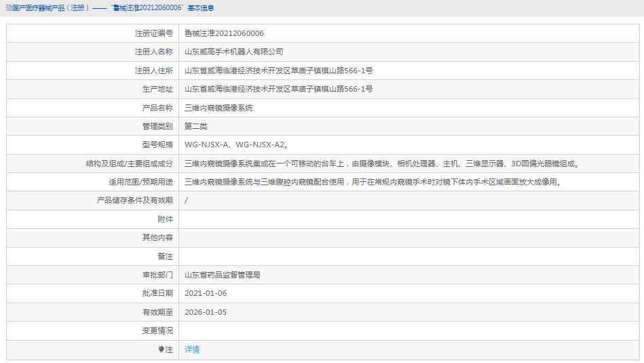
Task: Click the 注册证编号 row label
Action: pyautogui.click(x=154, y=33)
